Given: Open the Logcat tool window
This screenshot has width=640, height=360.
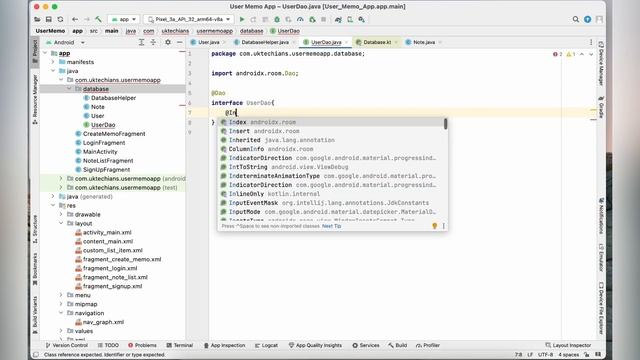Looking at the screenshot, I should pos(266,345).
